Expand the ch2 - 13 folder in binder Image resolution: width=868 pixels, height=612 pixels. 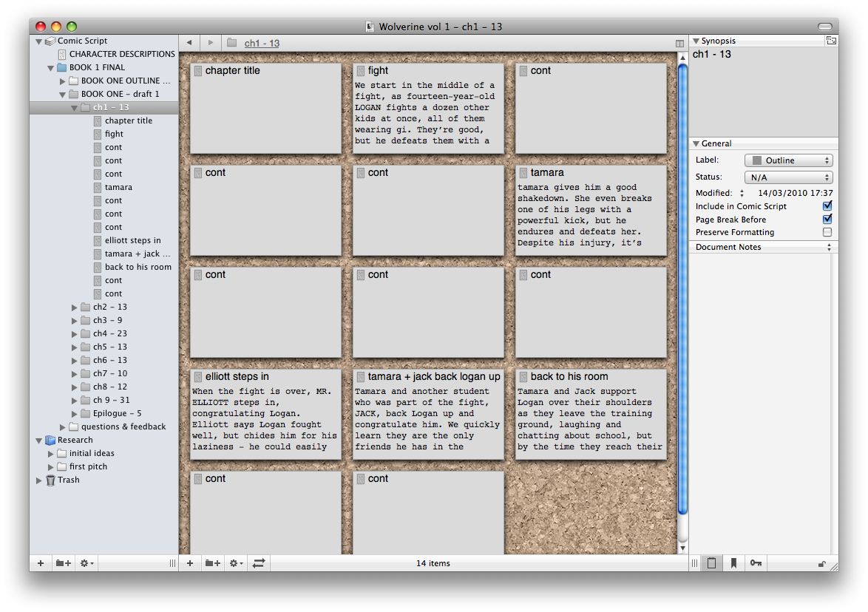(x=75, y=307)
